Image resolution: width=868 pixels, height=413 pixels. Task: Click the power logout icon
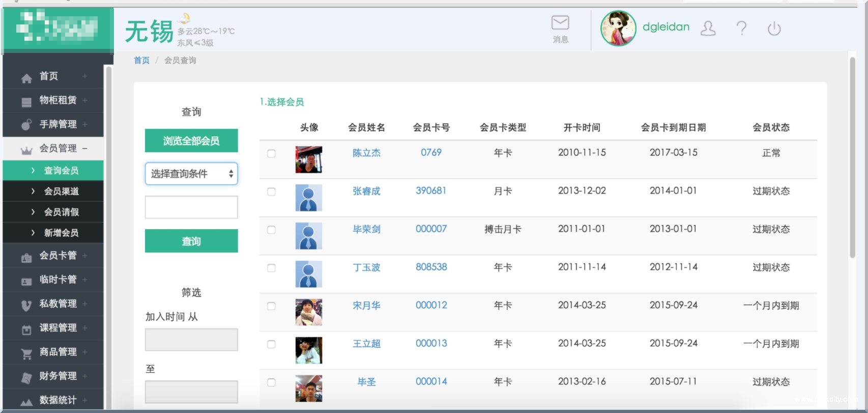774,29
